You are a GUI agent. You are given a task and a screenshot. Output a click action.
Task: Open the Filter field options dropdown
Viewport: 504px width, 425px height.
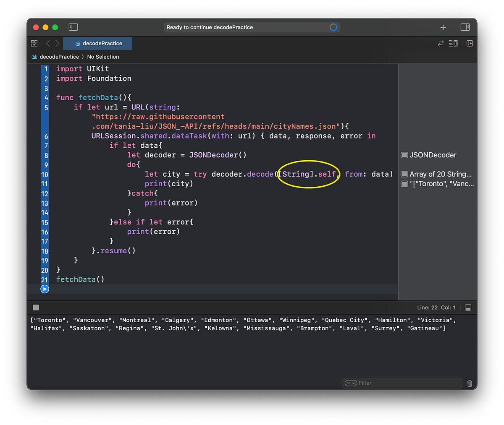click(x=351, y=383)
